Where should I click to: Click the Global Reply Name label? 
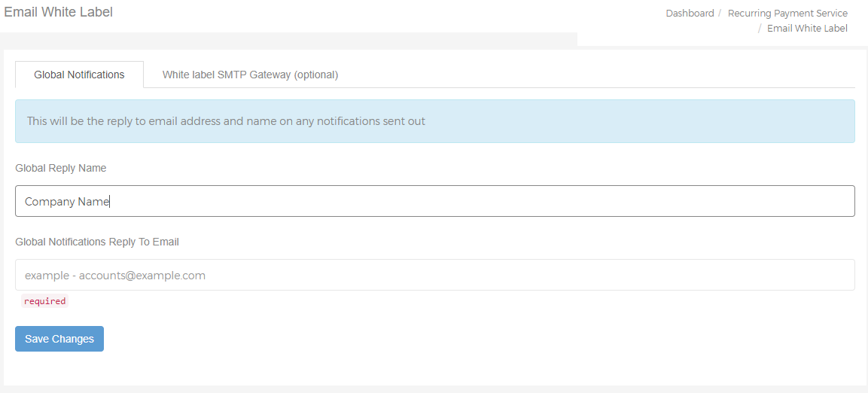(61, 169)
